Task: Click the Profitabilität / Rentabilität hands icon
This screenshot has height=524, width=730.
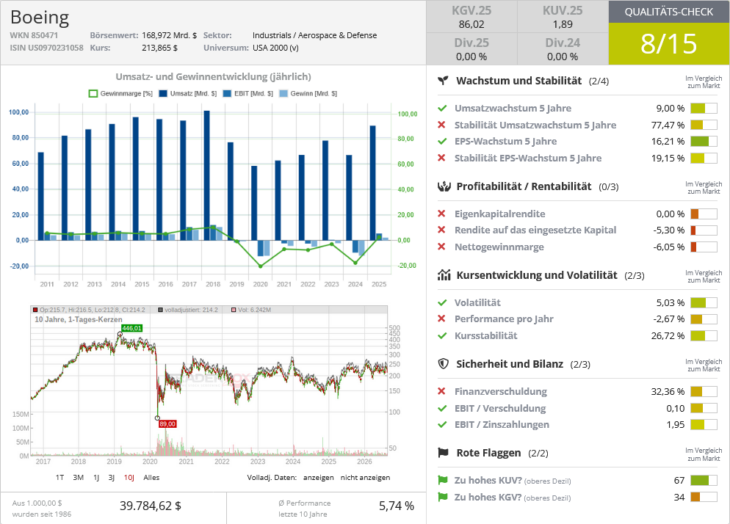Action: 444,187
